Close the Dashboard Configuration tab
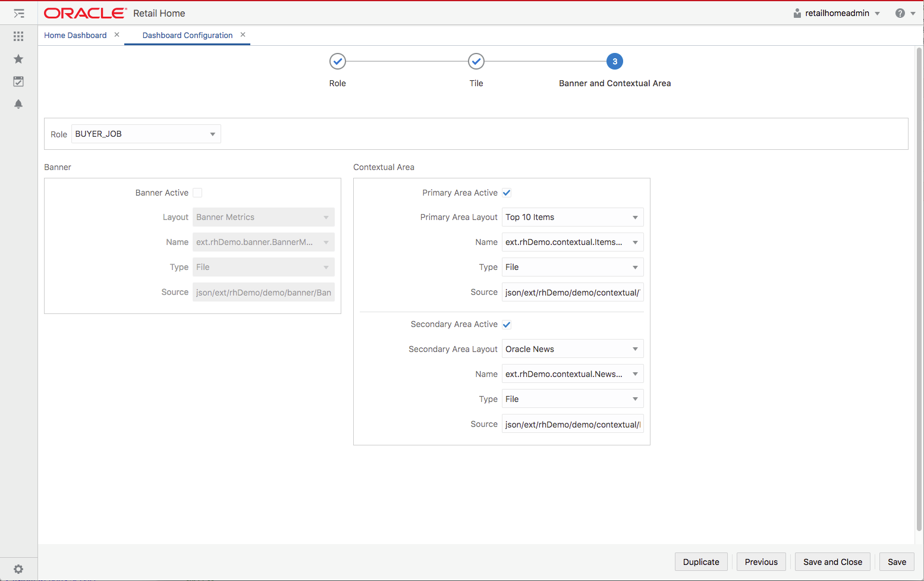 243,34
